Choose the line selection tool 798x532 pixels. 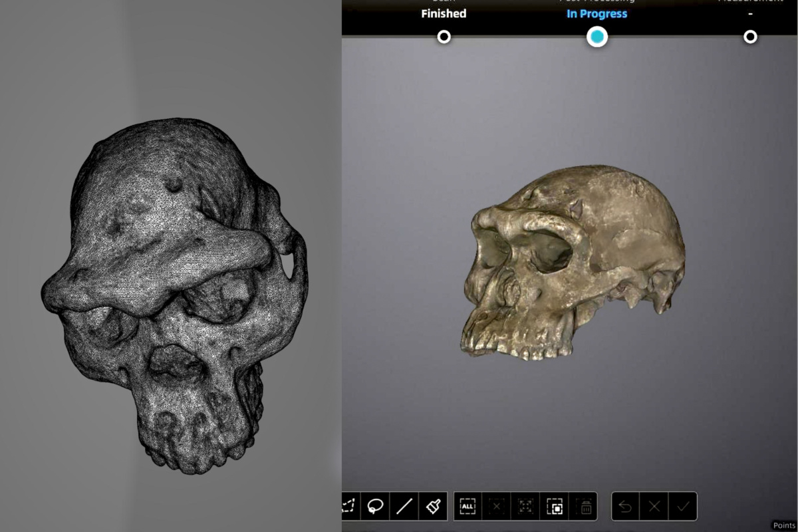pos(404,507)
